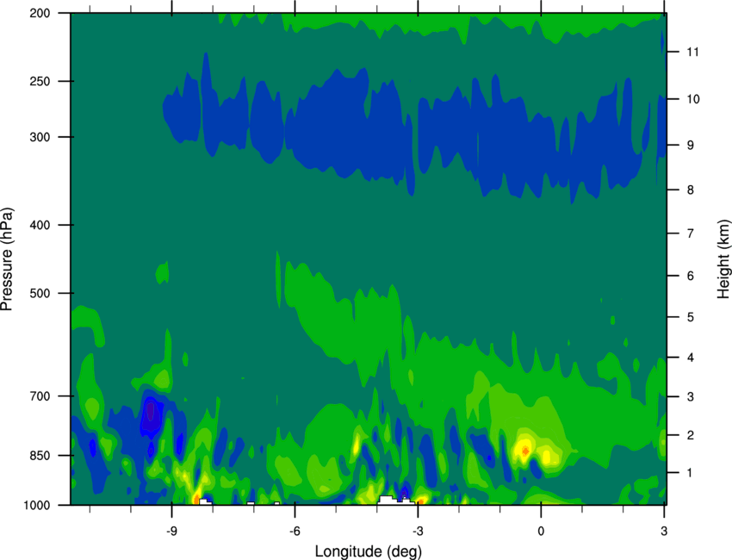Click the 0 longitude tick label

[x=541, y=531]
